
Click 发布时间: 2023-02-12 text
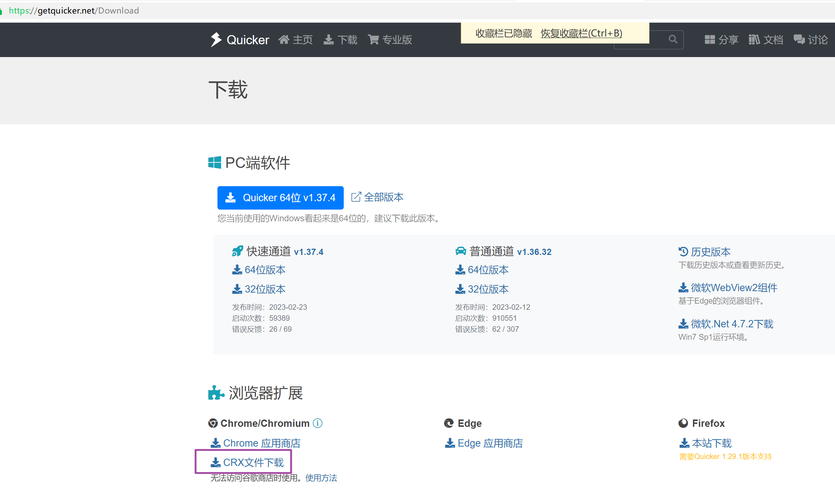point(492,307)
